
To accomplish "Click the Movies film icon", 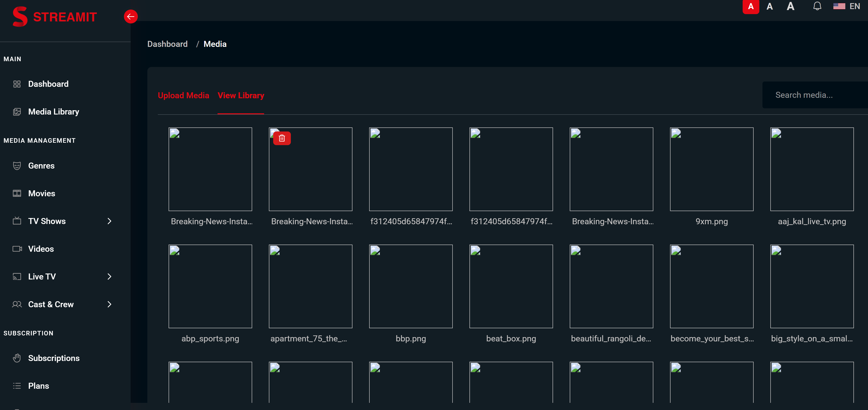I will [17, 193].
